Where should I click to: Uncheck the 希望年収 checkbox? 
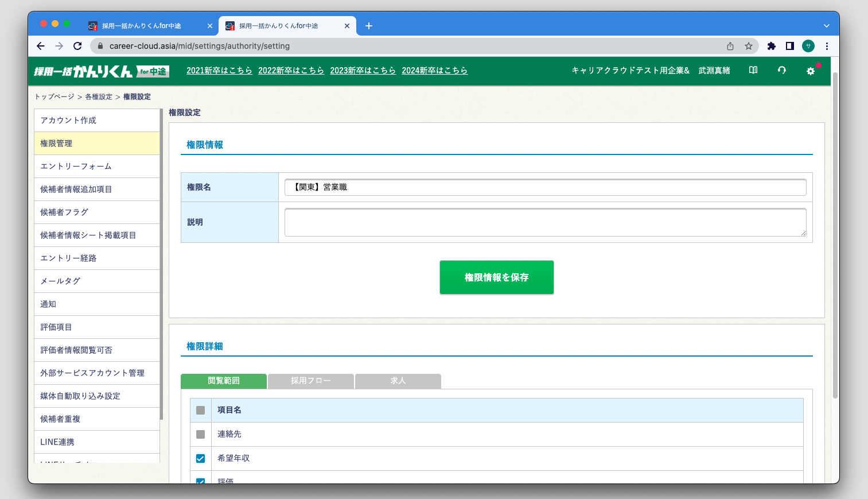[x=200, y=458]
